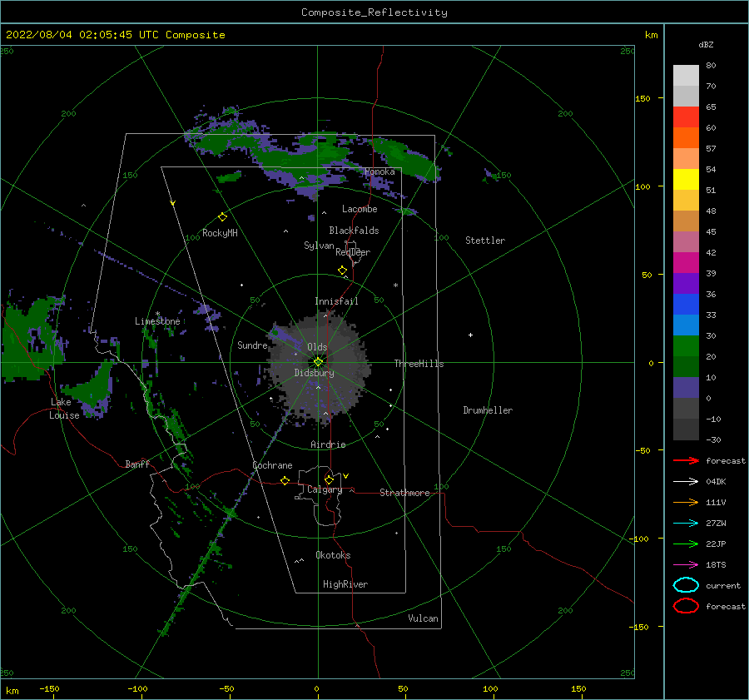Click the ThreeHills label
Screen dimensions: 749x700
419,364
